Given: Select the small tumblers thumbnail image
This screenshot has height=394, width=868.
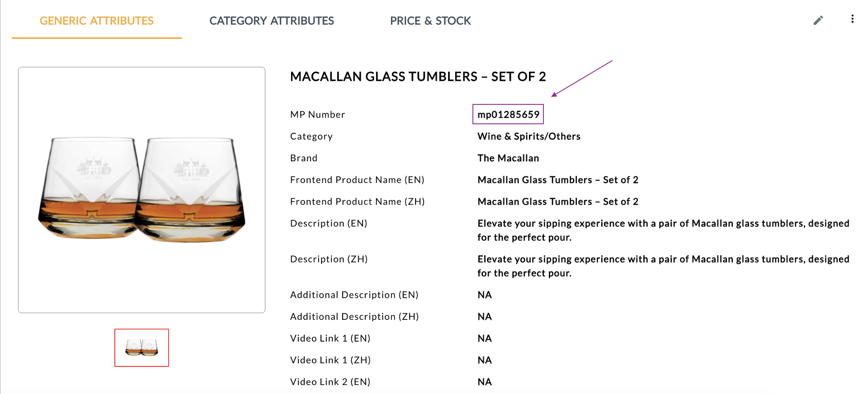Looking at the screenshot, I should (142, 347).
